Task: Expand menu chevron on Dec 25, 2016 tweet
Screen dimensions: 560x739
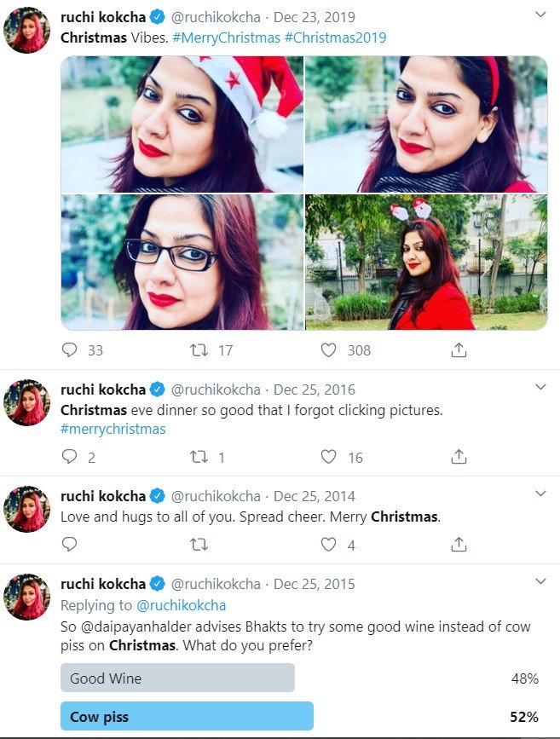Action: coord(540,388)
